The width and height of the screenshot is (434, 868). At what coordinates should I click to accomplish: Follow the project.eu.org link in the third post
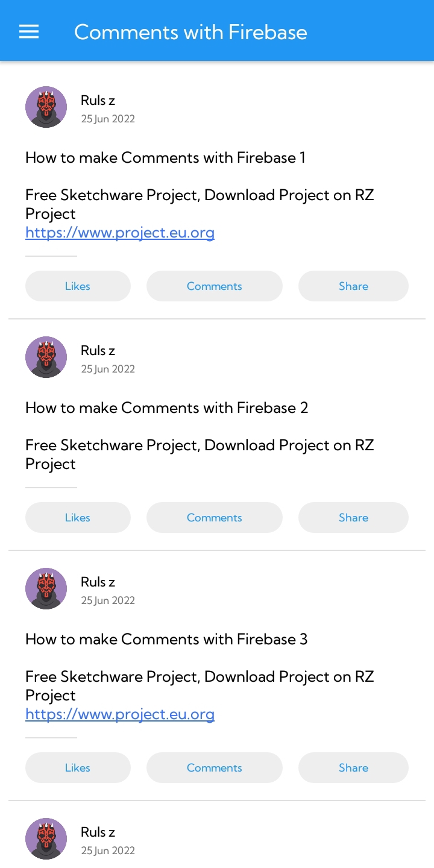pyautogui.click(x=120, y=714)
